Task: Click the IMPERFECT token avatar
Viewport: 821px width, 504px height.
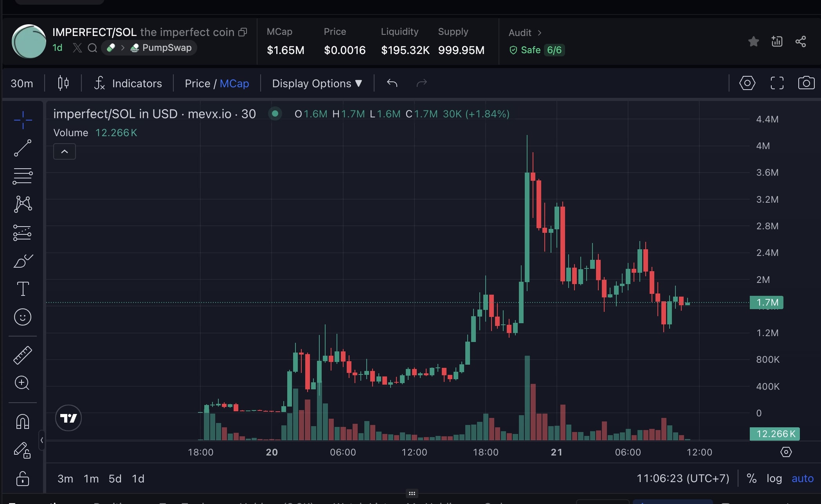Action: (x=29, y=41)
